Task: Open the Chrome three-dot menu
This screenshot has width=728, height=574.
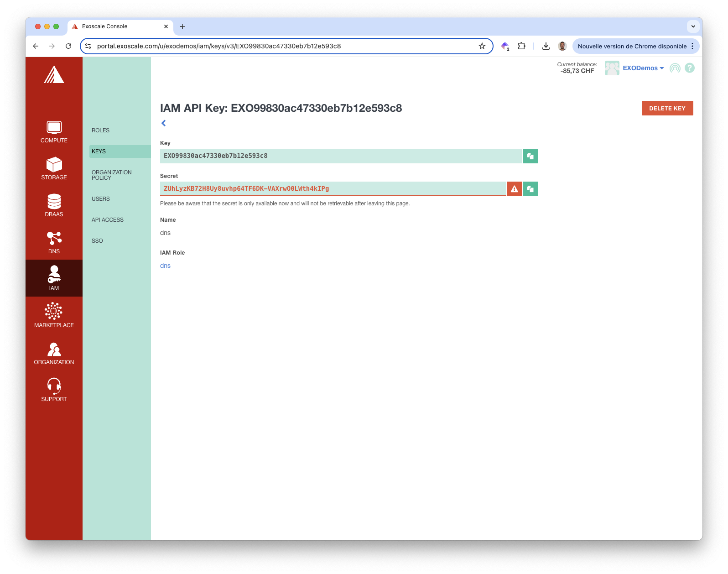Action: pos(692,46)
